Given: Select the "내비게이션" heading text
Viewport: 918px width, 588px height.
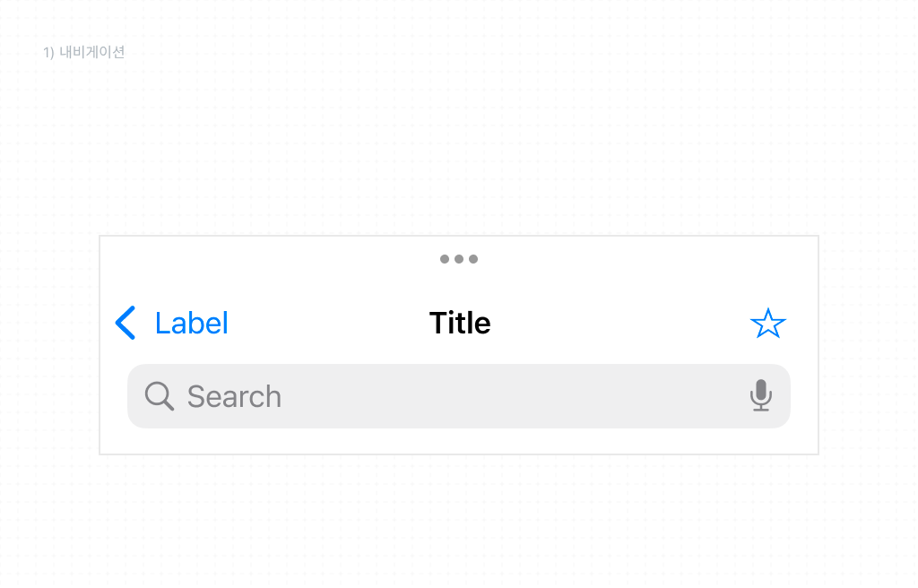Looking at the screenshot, I should click(x=91, y=52).
